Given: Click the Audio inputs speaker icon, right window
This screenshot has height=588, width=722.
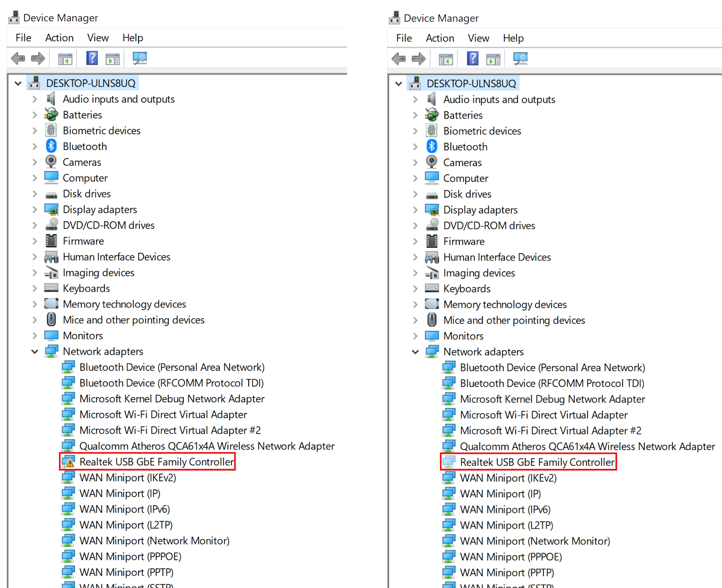Looking at the screenshot, I should tap(432, 99).
